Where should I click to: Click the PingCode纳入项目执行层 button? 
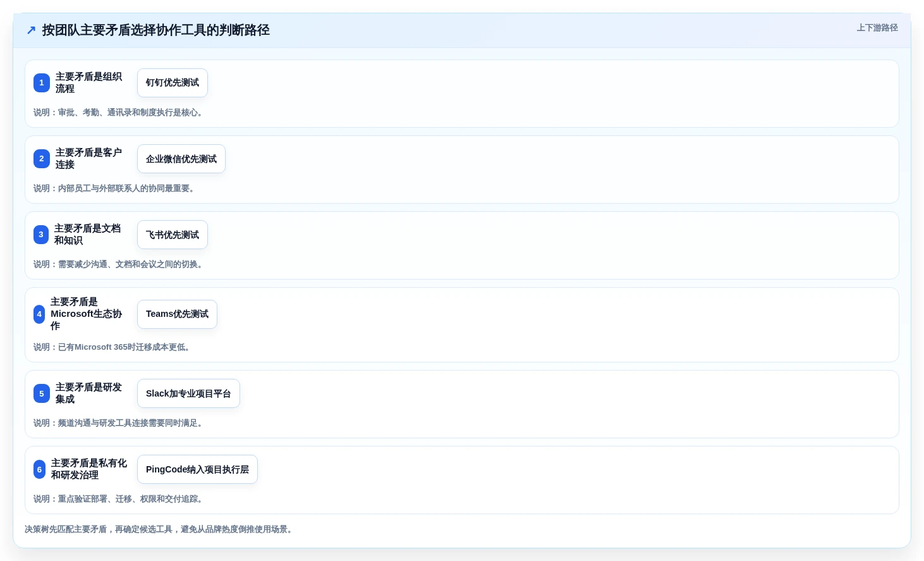pos(197,469)
